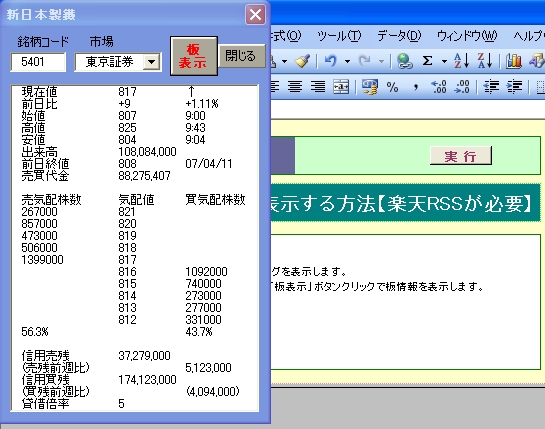Click the 前日比 percentage +1.11%

tap(202, 104)
